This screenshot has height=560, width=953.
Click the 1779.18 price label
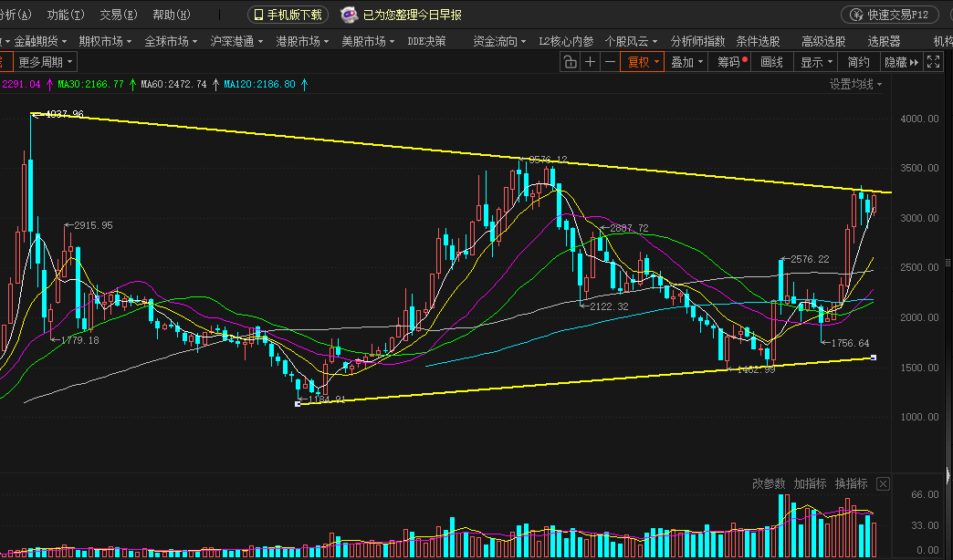[x=79, y=340]
